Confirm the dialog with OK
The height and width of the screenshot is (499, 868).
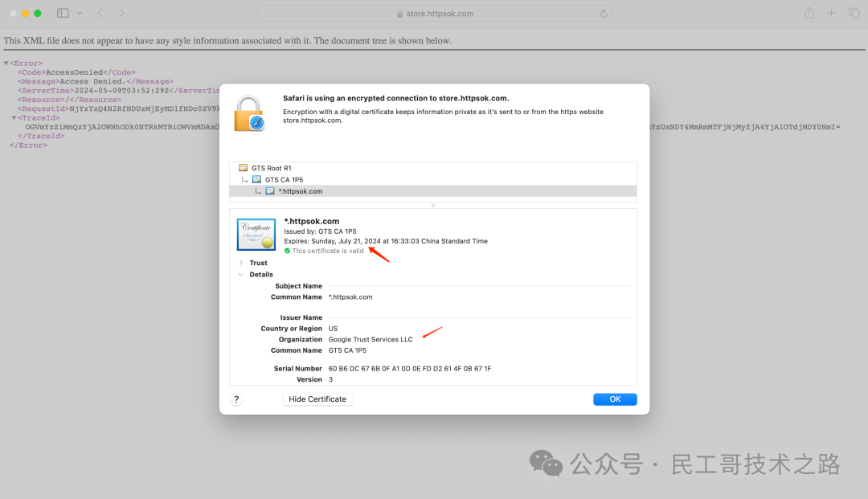pos(615,399)
